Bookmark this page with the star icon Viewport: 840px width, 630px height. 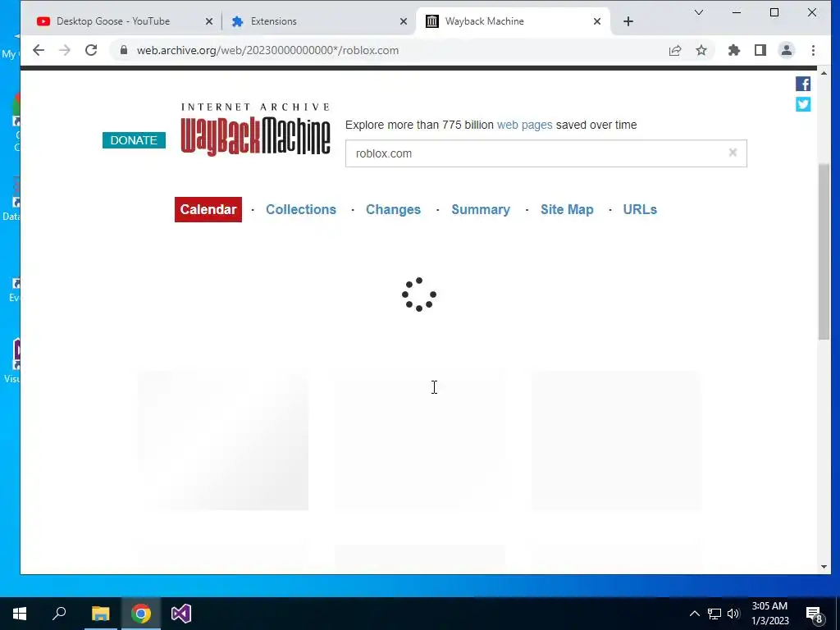click(701, 50)
